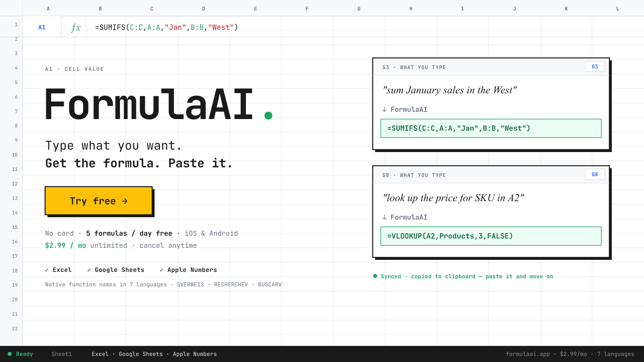The image size is (644, 362).
Task: Select column L header
Action: [618, 8]
